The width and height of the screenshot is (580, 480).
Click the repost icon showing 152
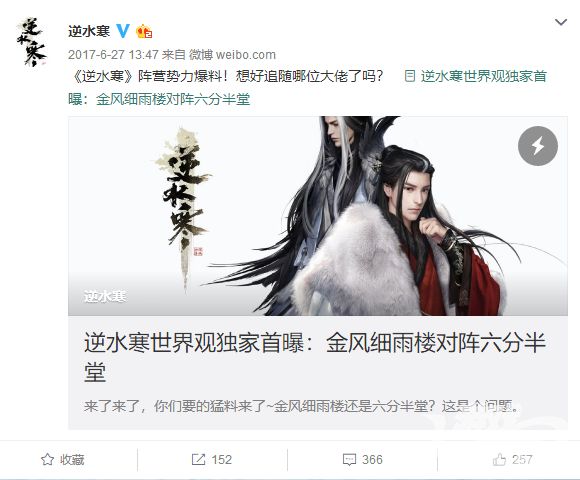198,460
